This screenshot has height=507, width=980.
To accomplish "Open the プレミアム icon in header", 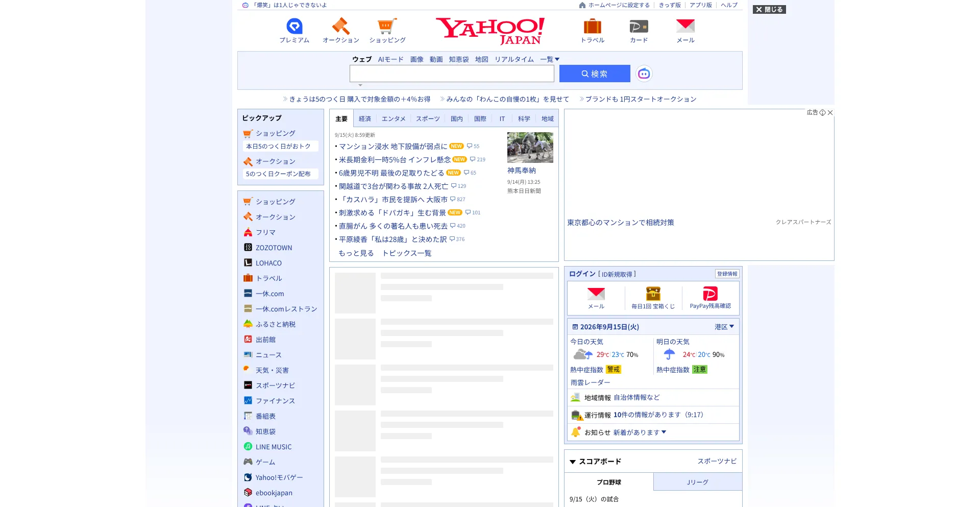I will click(295, 26).
